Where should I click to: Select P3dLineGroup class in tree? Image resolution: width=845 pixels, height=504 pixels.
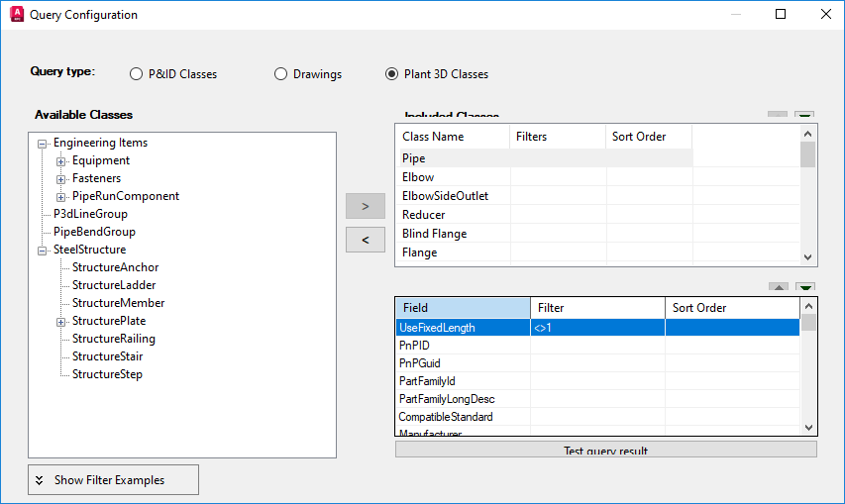pyautogui.click(x=90, y=214)
